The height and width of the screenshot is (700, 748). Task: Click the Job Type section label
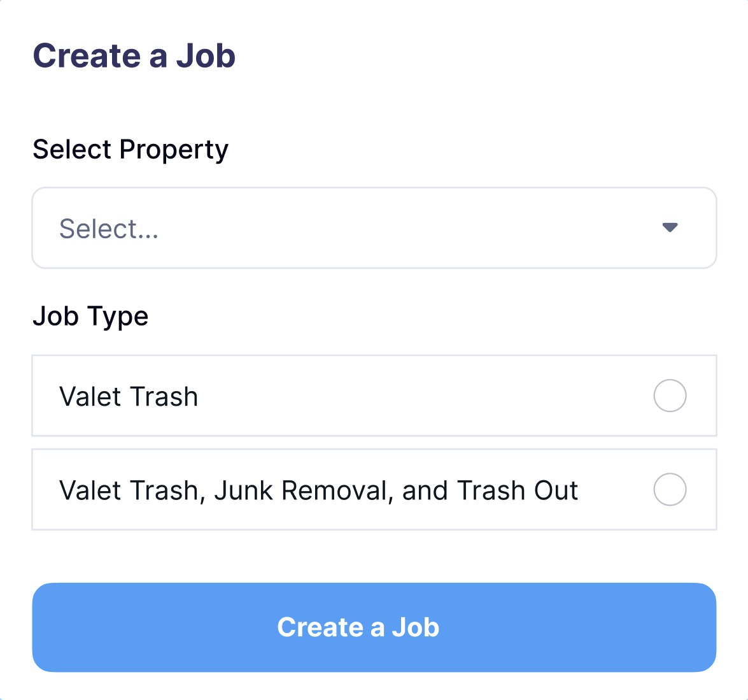coord(90,316)
